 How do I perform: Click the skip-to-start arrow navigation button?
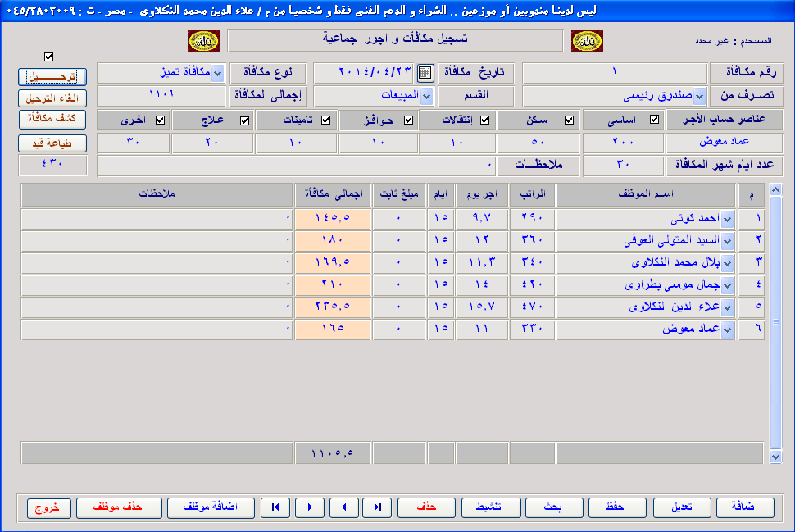(x=275, y=507)
